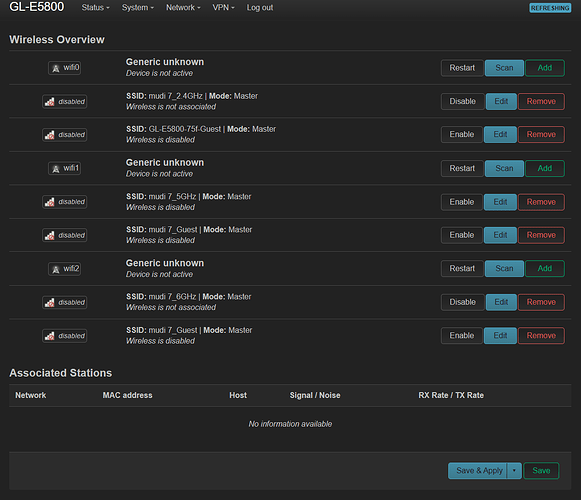Screen dimensions: 581x500
Task: Click disabled signal badge for mudi 7_5GHz
Action: [x=64, y=202]
